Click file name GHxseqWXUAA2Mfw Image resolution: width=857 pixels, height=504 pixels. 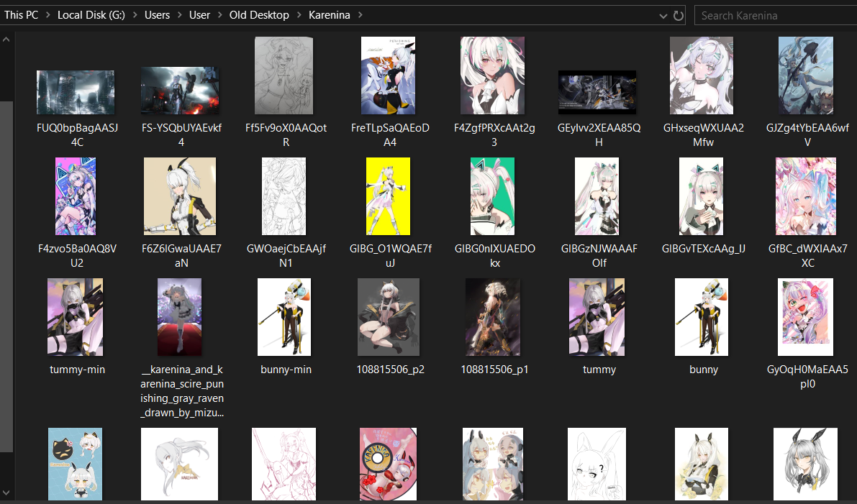coord(704,135)
